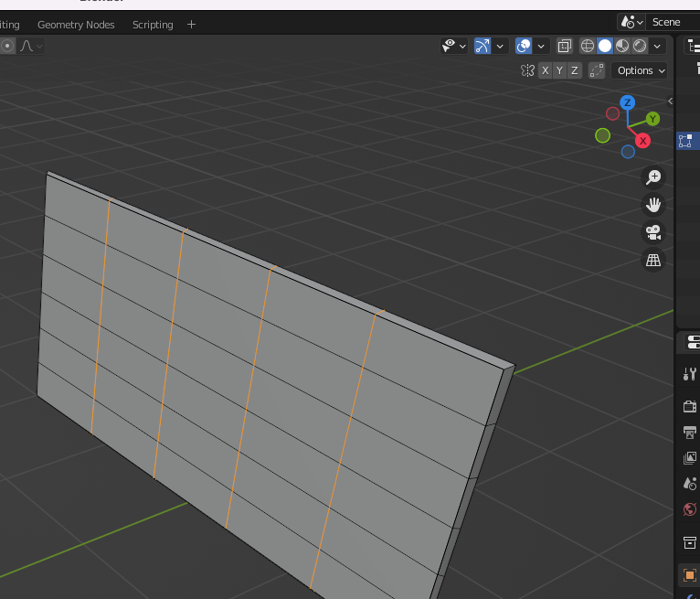Switch to solid viewport shading
Screen dimensions: 700x599
(x=604, y=46)
